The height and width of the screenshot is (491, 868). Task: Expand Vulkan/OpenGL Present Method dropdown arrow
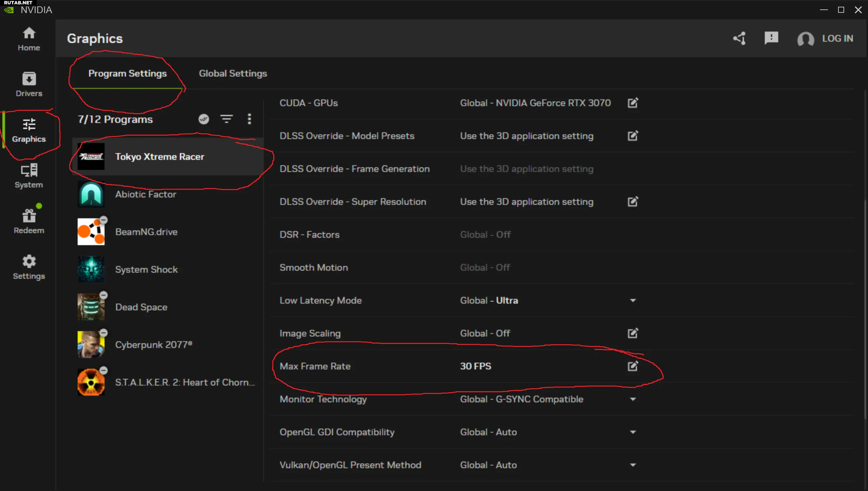633,465
